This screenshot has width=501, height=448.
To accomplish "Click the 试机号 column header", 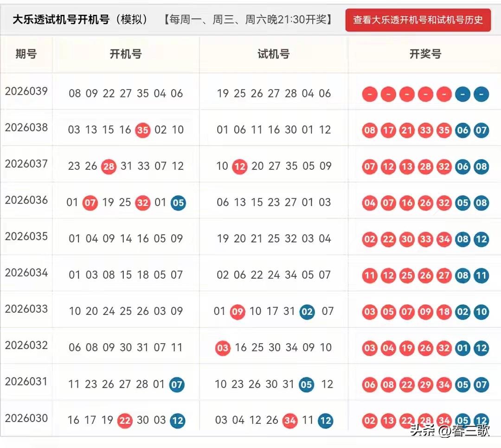I will tap(273, 54).
